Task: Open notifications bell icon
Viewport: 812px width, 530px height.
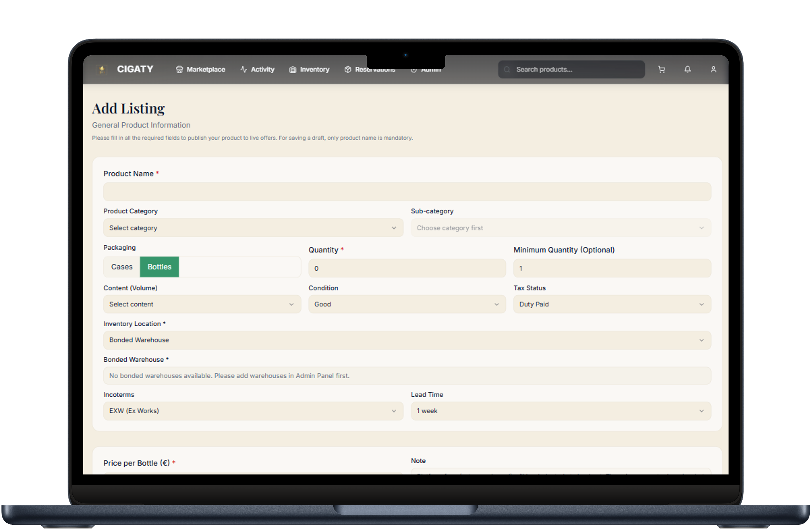Action: [687, 70]
